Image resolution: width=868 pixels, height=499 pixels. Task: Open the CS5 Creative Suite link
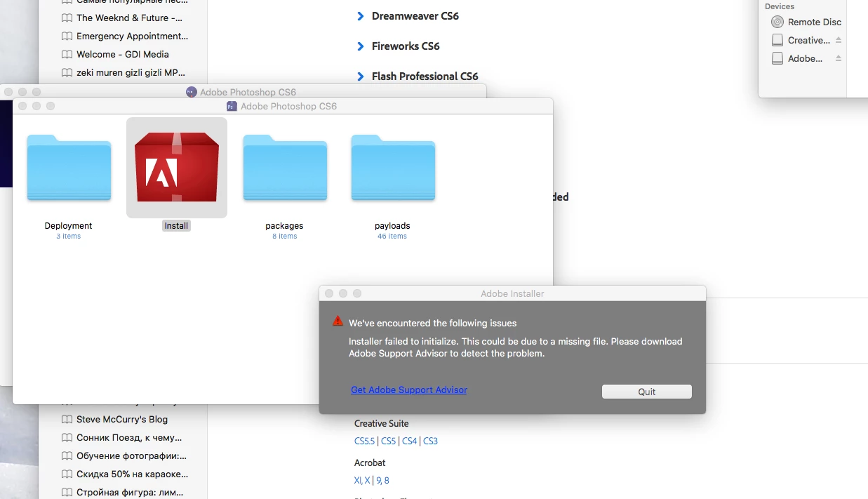389,441
